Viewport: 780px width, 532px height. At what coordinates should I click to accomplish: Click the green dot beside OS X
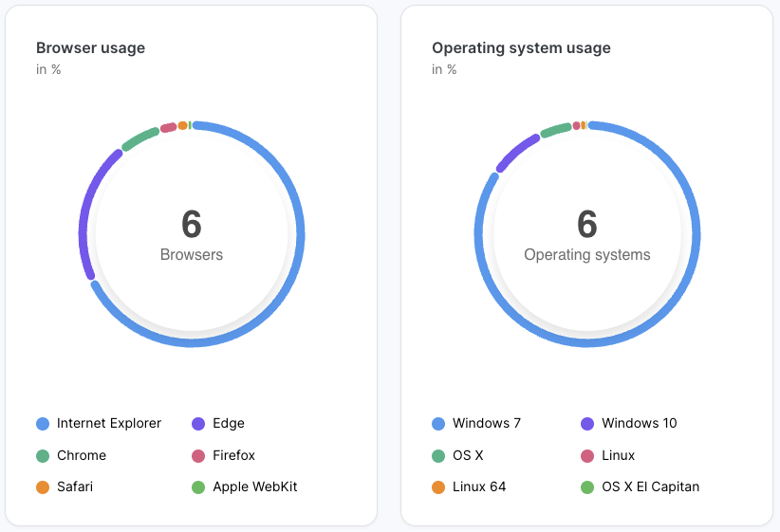point(437,456)
